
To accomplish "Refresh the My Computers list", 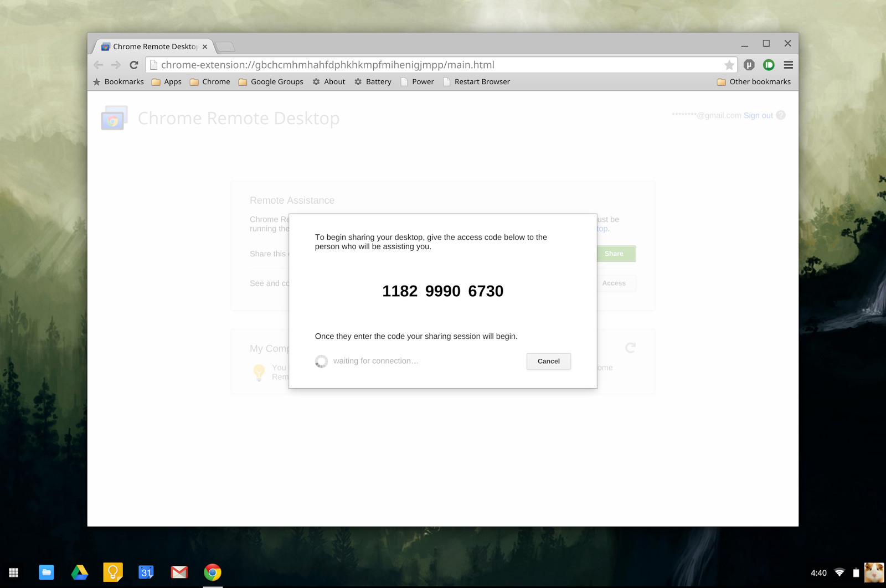I will pos(630,348).
